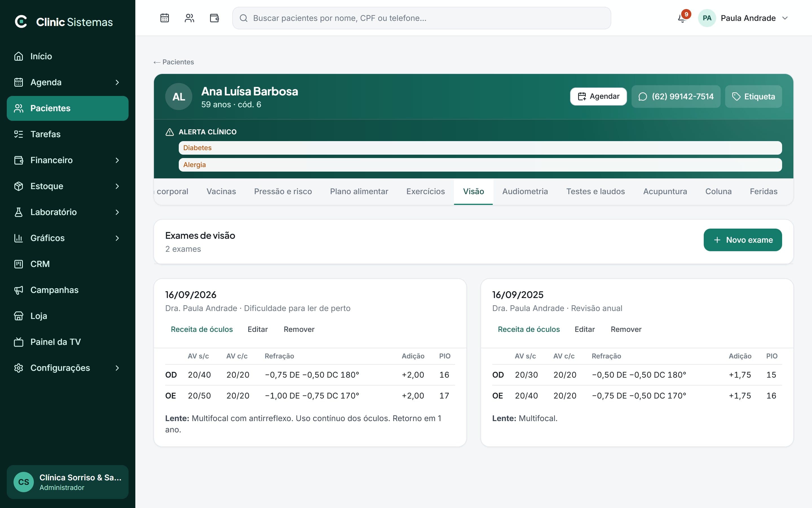Switch to the Testes e laudos tab

point(595,192)
